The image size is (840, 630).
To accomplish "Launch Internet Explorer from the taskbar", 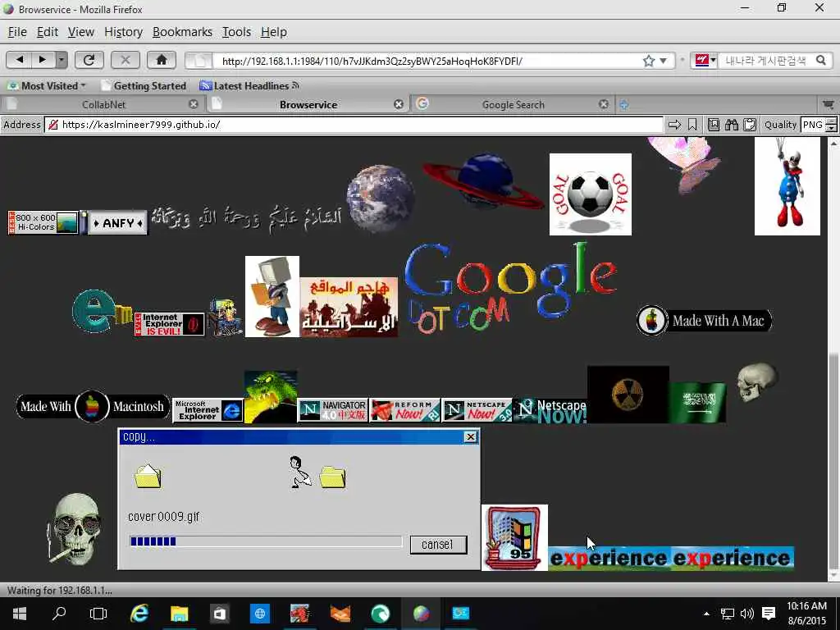I will [x=139, y=614].
